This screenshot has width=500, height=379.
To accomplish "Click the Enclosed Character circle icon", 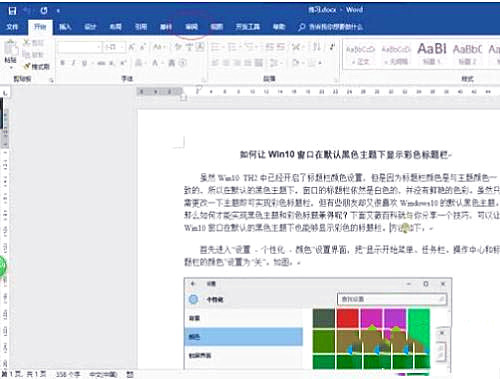I will click(x=183, y=63).
